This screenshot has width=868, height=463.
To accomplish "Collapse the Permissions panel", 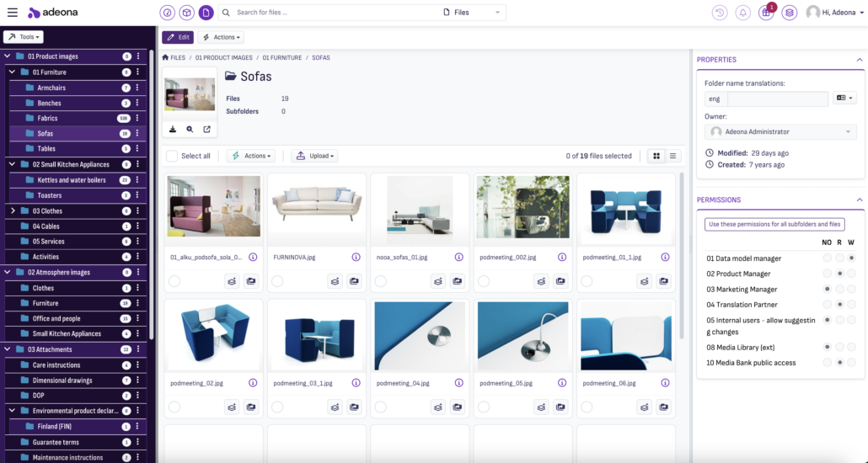I will [859, 200].
